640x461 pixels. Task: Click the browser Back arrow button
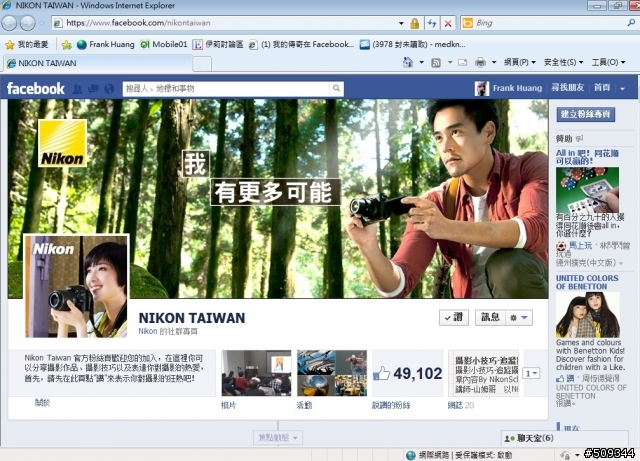coord(9,23)
